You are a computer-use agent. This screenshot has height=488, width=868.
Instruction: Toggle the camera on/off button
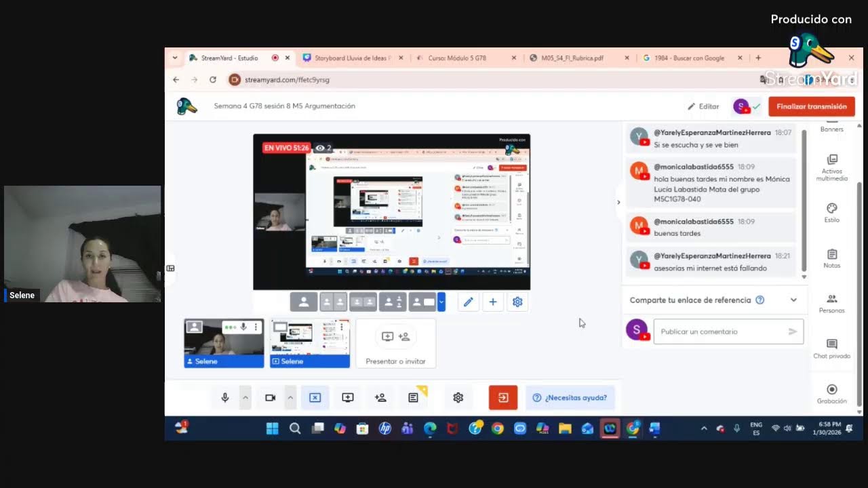pos(270,398)
